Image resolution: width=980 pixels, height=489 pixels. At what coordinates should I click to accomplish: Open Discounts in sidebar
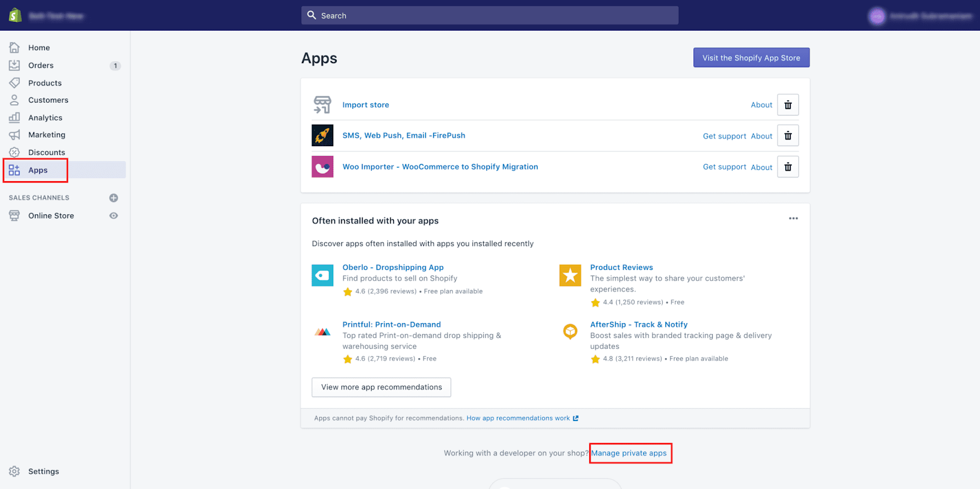47,152
